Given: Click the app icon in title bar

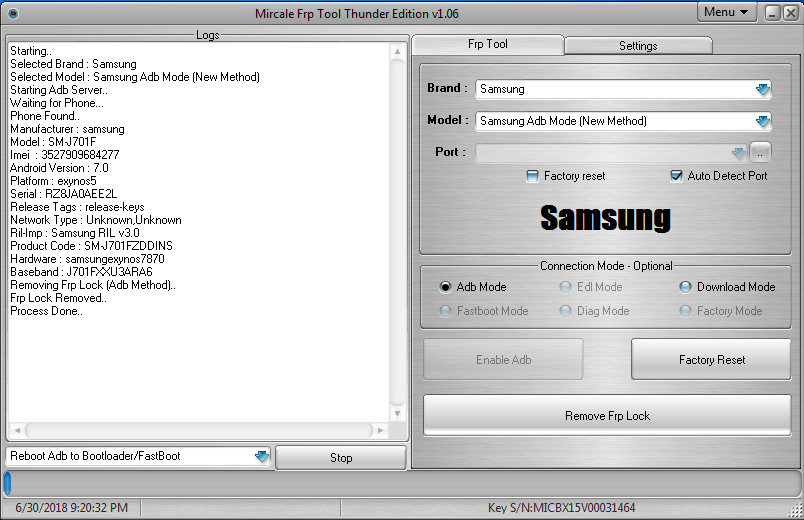Looking at the screenshot, I should point(13,13).
